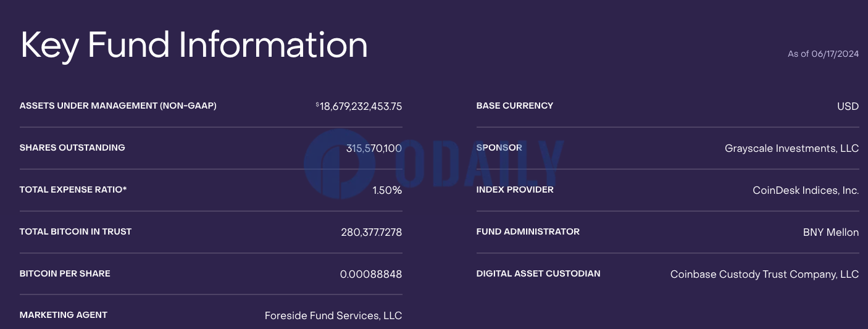Click the $18,679,232,453.75 value
This screenshot has width=868, height=329.
coord(359,106)
